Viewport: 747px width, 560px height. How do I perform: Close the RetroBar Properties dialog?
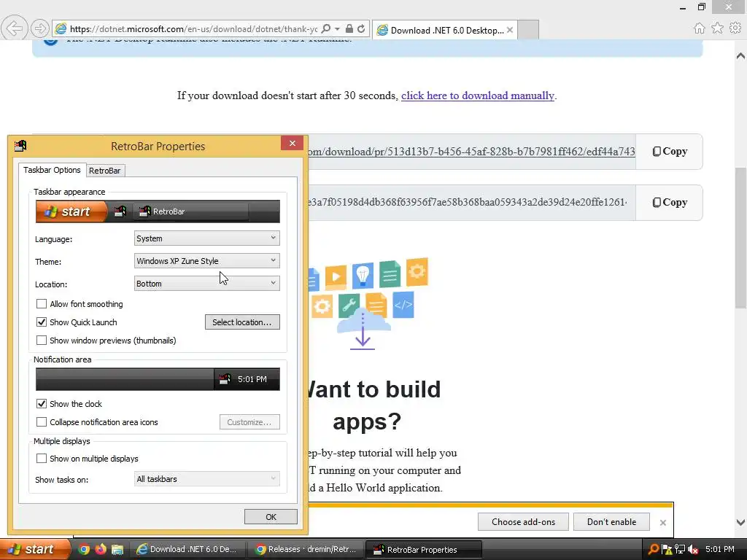coord(292,144)
